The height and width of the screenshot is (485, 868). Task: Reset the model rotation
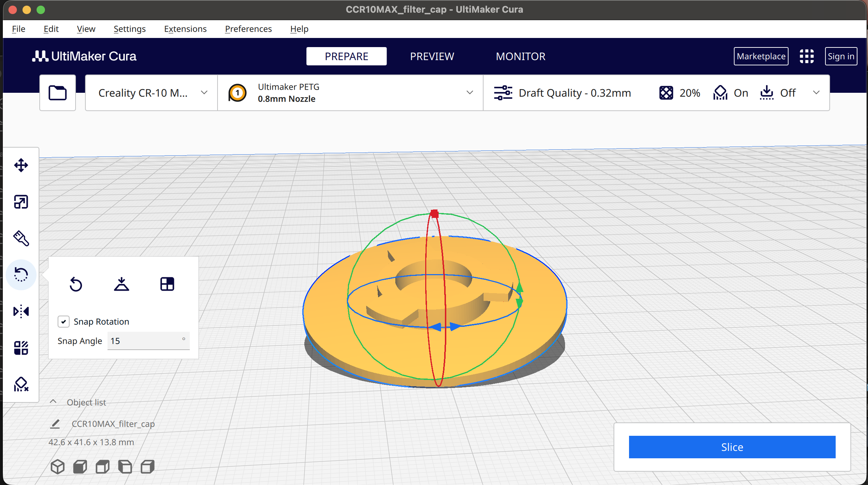click(x=76, y=284)
